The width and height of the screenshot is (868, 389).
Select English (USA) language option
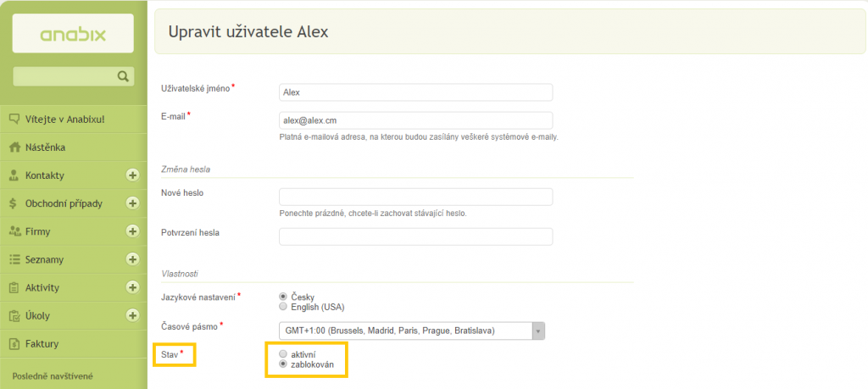tap(283, 307)
